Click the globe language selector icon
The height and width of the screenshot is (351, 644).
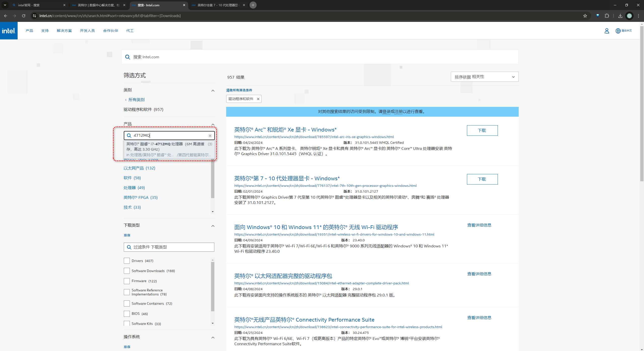point(618,31)
